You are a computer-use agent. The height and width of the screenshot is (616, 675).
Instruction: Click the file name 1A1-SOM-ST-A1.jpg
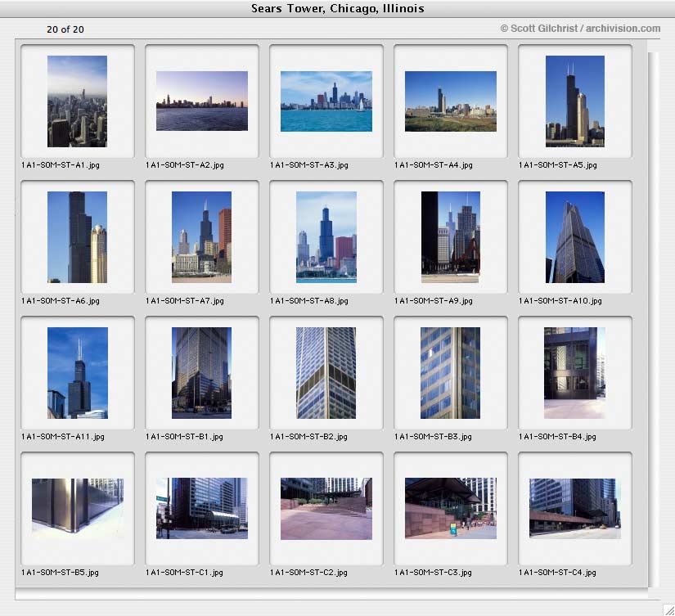tap(61, 165)
